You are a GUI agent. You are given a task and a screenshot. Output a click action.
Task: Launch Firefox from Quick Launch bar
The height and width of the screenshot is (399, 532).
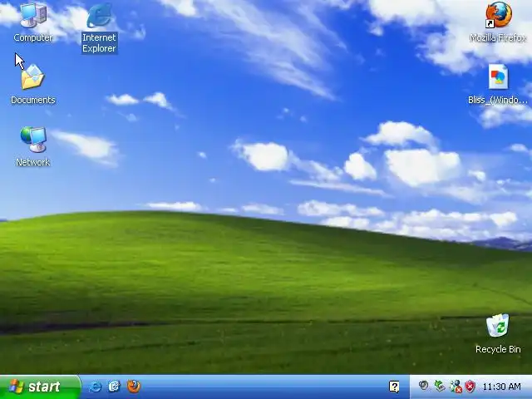pyautogui.click(x=134, y=386)
